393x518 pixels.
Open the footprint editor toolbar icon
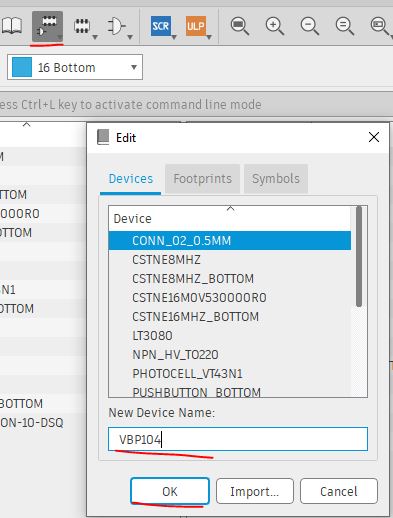pos(82,26)
